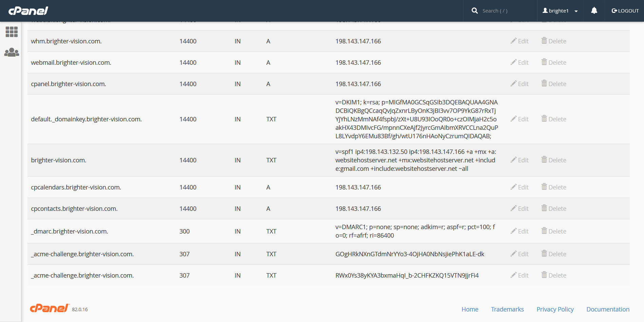Select the apps grid icon in the sidebar
The height and width of the screenshot is (322, 644).
click(x=12, y=32)
